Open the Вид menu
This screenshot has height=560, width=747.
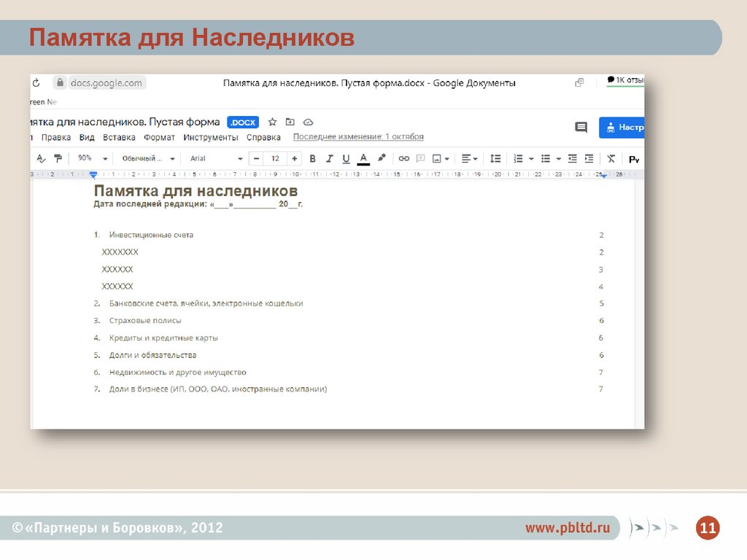coord(87,138)
